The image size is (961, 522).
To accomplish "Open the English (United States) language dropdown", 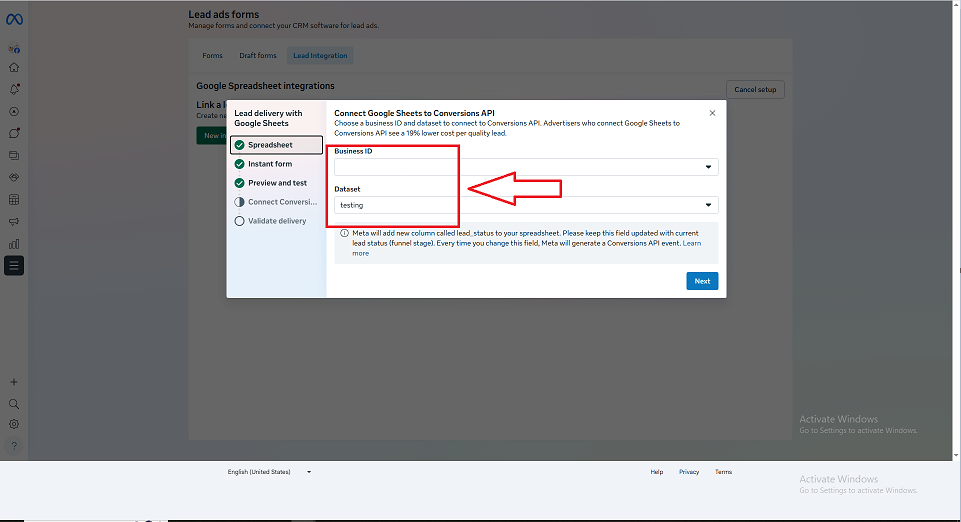I will pos(269,472).
